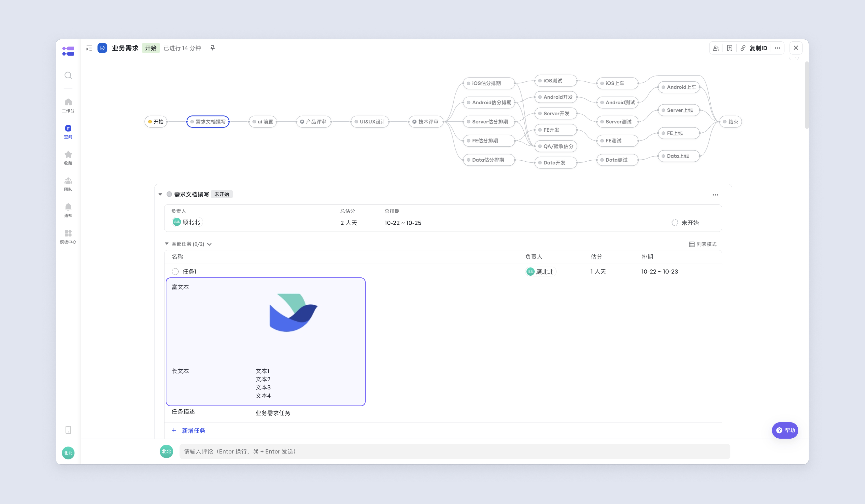This screenshot has width=865, height=504.
Task: Select the iOS测试 node
Action: (555, 81)
